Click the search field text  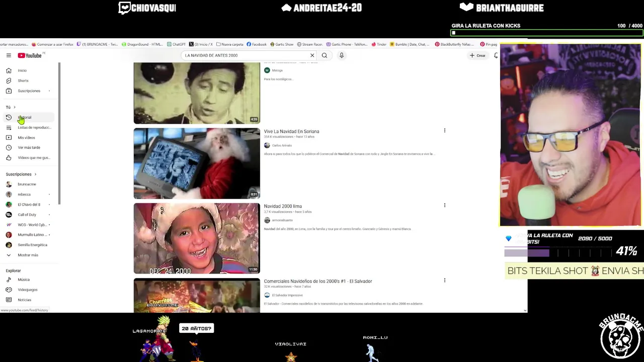[211, 55]
